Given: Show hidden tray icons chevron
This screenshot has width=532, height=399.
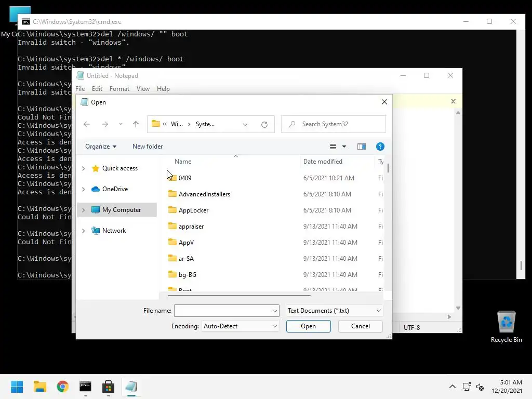Looking at the screenshot, I should tap(453, 387).
